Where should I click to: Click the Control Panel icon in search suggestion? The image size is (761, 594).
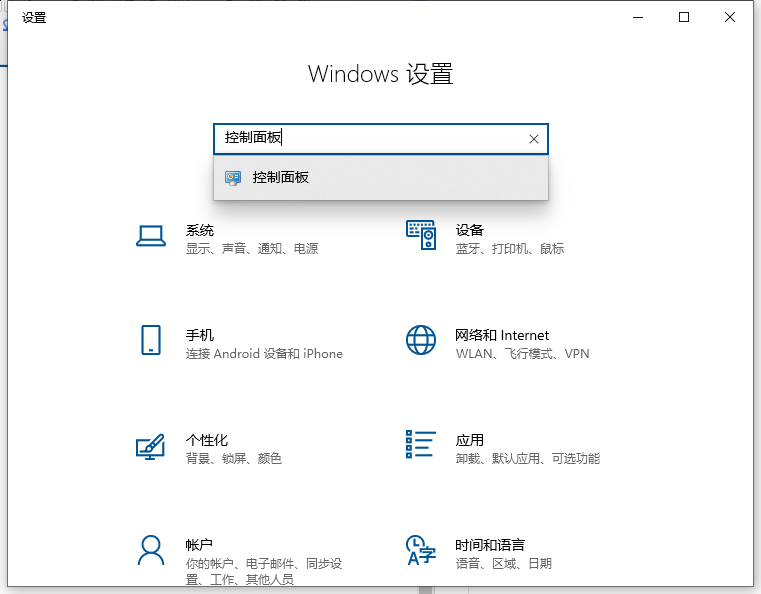[x=233, y=178]
